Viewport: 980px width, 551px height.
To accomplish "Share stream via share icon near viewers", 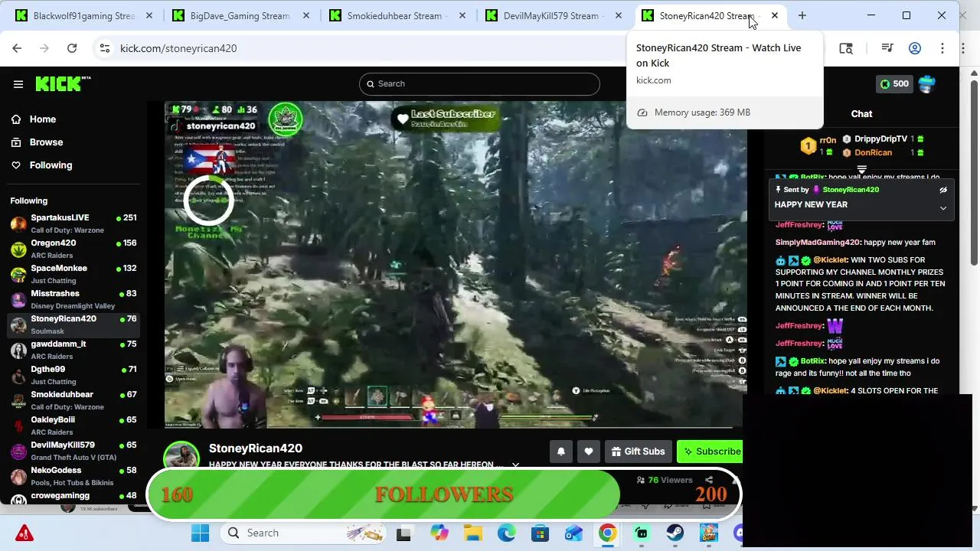I will [x=708, y=480].
